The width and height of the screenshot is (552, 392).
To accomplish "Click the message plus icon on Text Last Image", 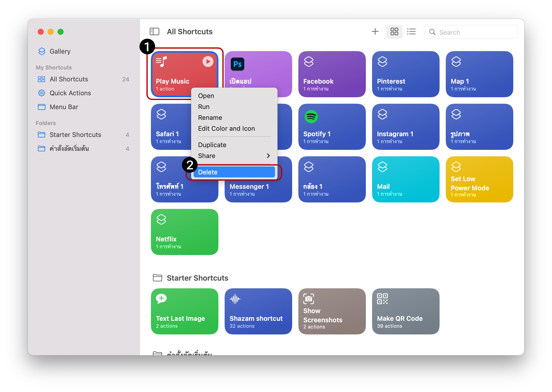I will click(x=161, y=298).
